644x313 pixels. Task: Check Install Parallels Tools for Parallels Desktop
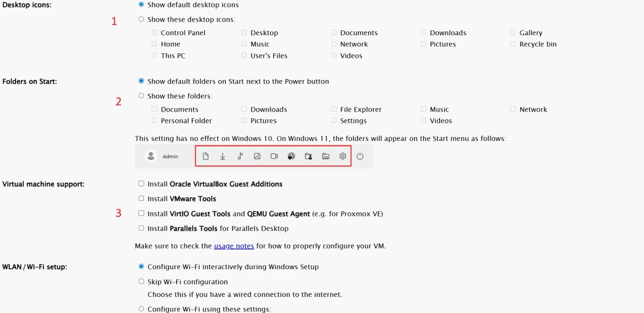(x=141, y=228)
